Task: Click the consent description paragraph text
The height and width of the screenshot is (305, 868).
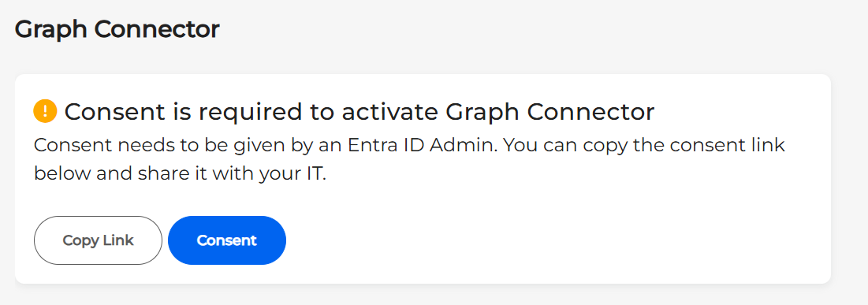Action: pyautogui.click(x=409, y=159)
